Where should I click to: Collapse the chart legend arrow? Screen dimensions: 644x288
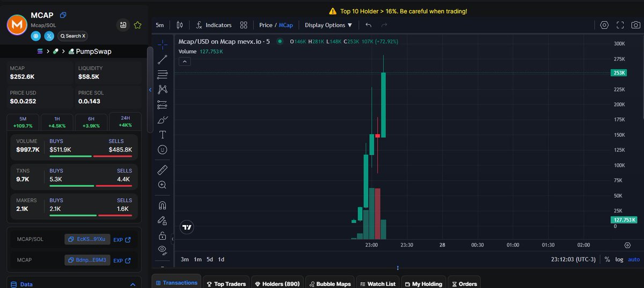click(x=184, y=62)
